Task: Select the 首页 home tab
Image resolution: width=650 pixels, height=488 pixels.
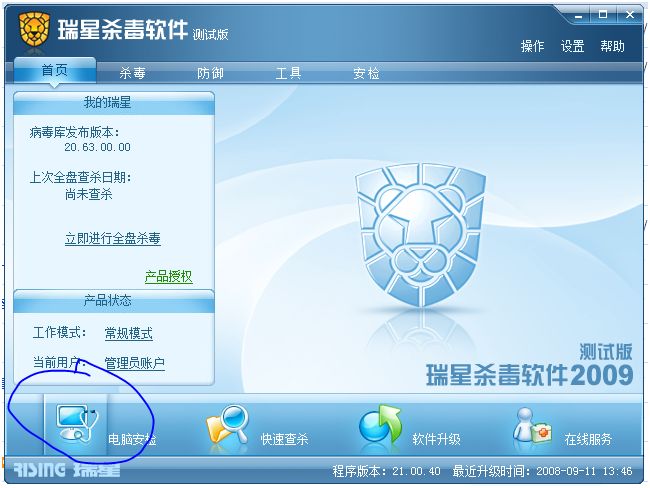Action: click(55, 70)
